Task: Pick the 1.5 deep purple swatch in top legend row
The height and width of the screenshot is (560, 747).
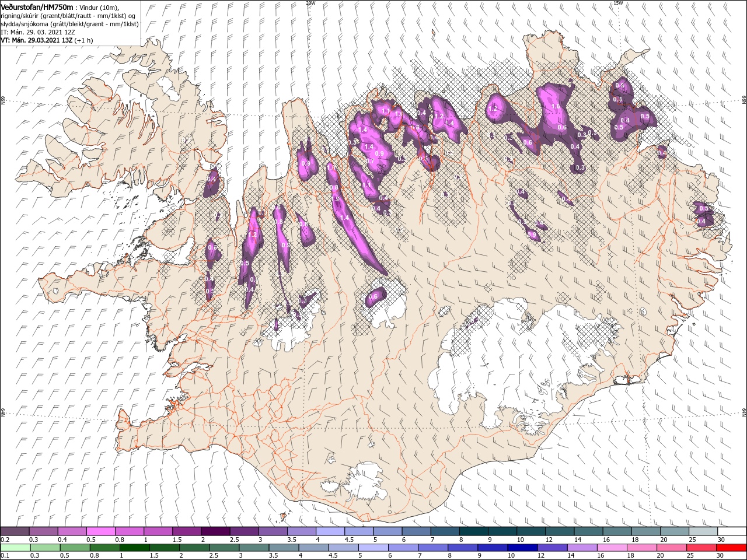Action: tap(187, 531)
